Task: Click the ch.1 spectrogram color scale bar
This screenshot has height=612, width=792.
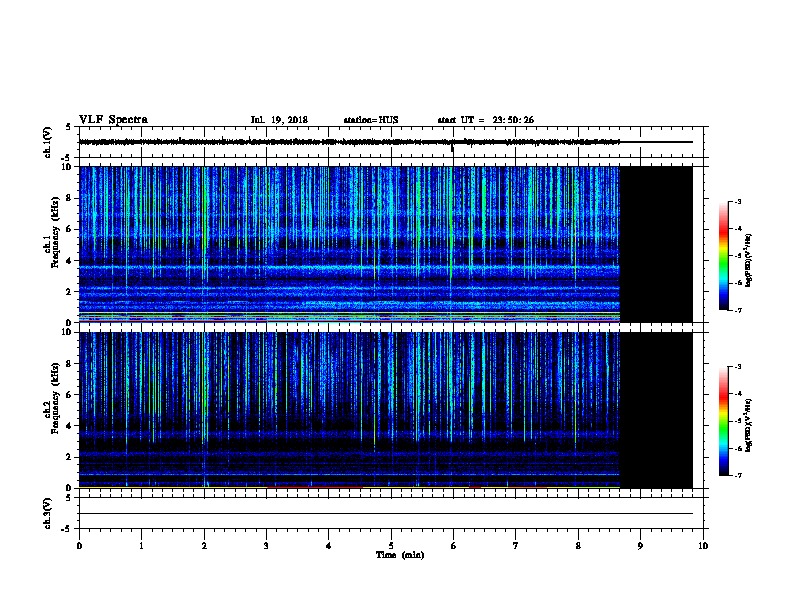Action: 724,256
